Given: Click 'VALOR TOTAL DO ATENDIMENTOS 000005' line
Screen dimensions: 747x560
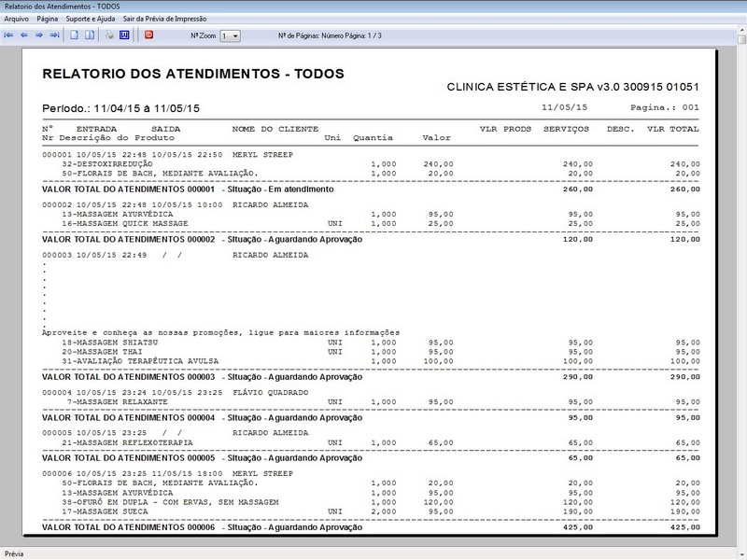Looking at the screenshot, I should (x=371, y=458).
